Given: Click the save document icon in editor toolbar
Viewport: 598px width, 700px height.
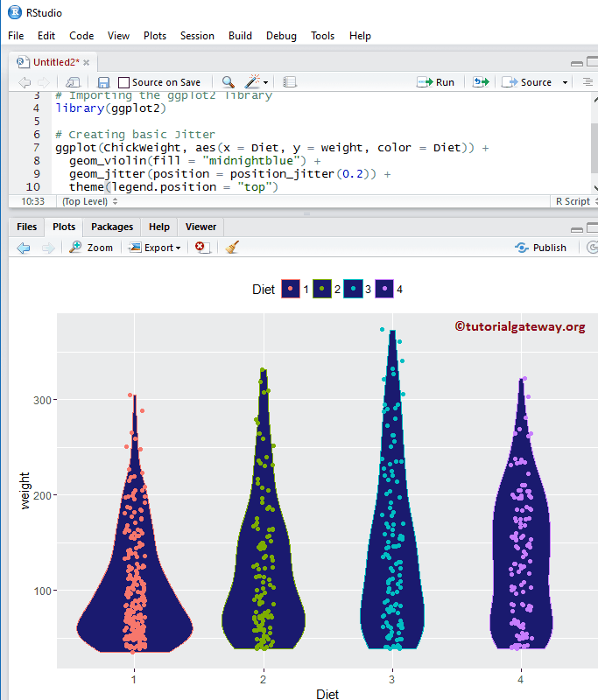Looking at the screenshot, I should click(x=103, y=81).
